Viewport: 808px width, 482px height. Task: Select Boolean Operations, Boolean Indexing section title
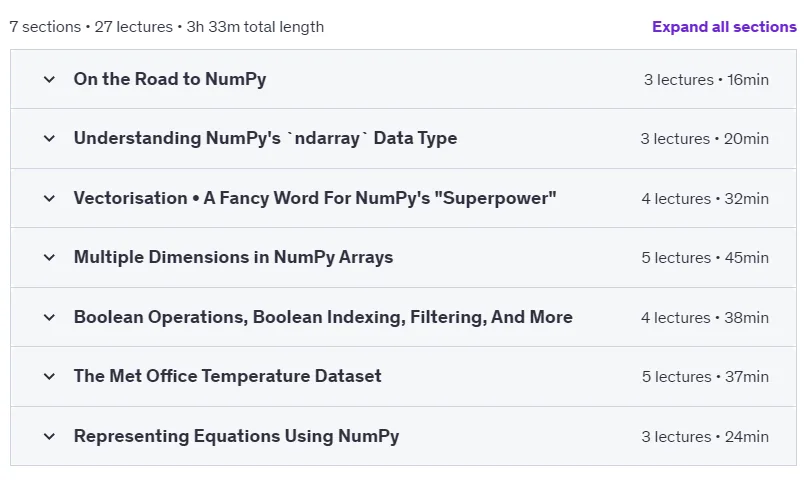click(323, 317)
